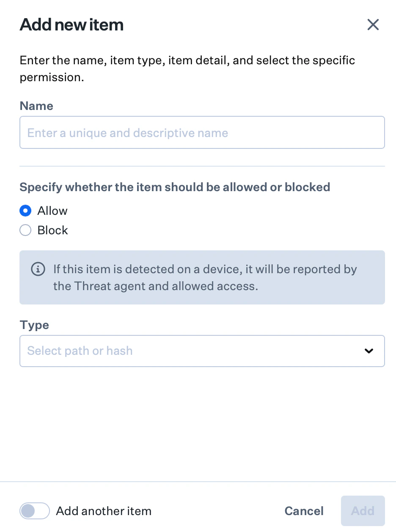Select the Allow radio button
This screenshot has width=396, height=532.
pos(25,211)
